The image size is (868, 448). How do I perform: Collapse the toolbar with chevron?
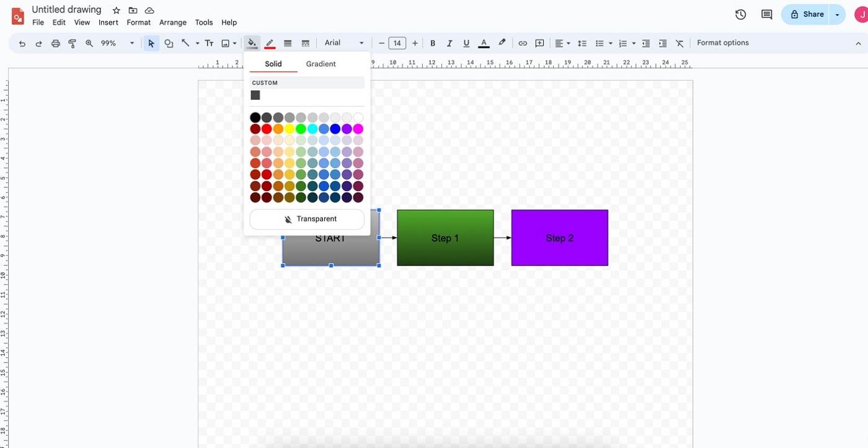coord(858,43)
